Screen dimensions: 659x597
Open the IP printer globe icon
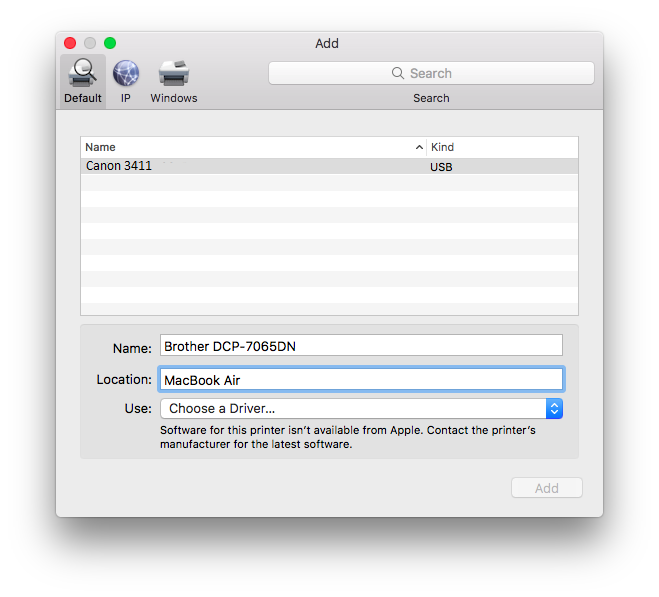[x=126, y=73]
